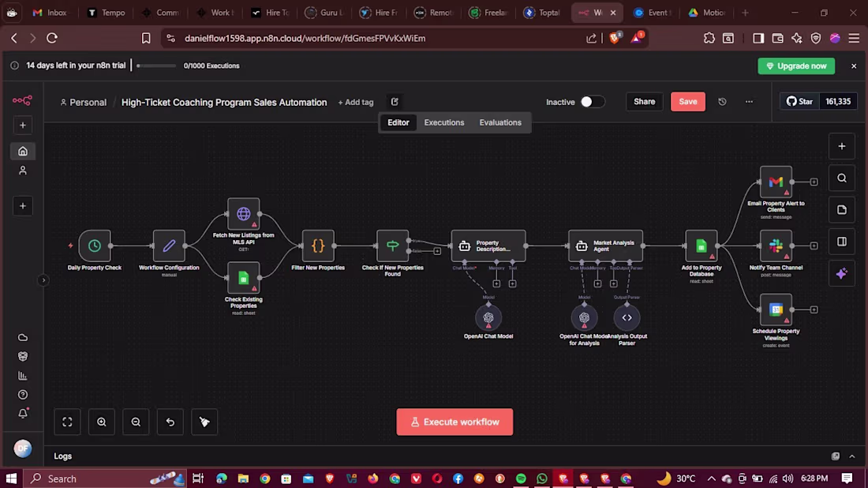Open Spotify from the taskbar
The image size is (868, 488).
521,479
